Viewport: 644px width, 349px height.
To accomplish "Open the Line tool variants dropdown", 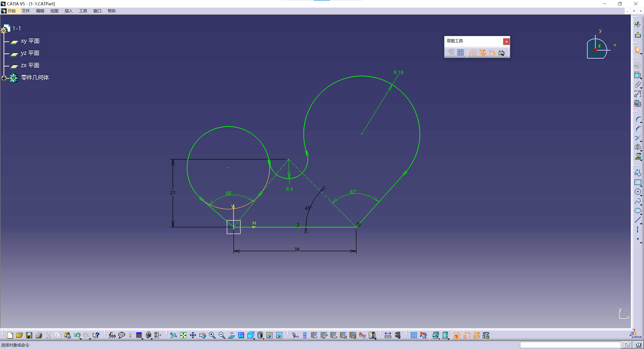I will [641, 224].
